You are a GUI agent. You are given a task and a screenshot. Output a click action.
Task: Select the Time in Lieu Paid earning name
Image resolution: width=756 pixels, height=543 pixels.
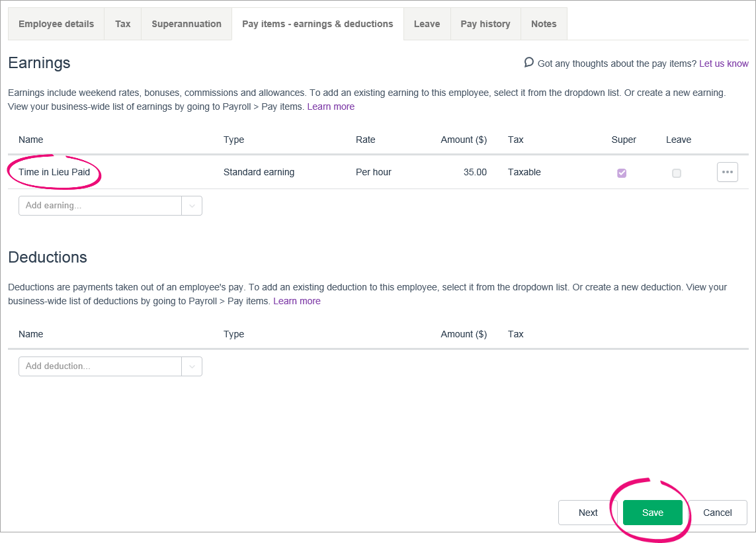(x=54, y=172)
